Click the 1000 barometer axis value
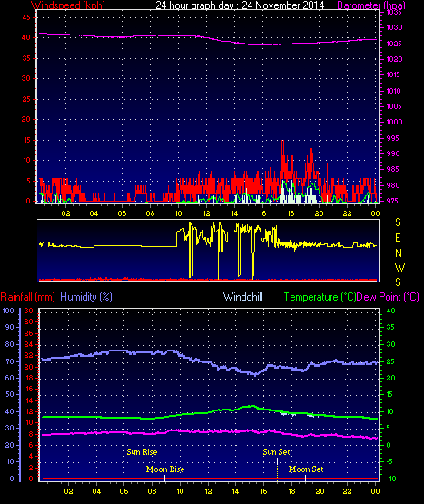The height and width of the screenshot is (504, 424). [394, 122]
